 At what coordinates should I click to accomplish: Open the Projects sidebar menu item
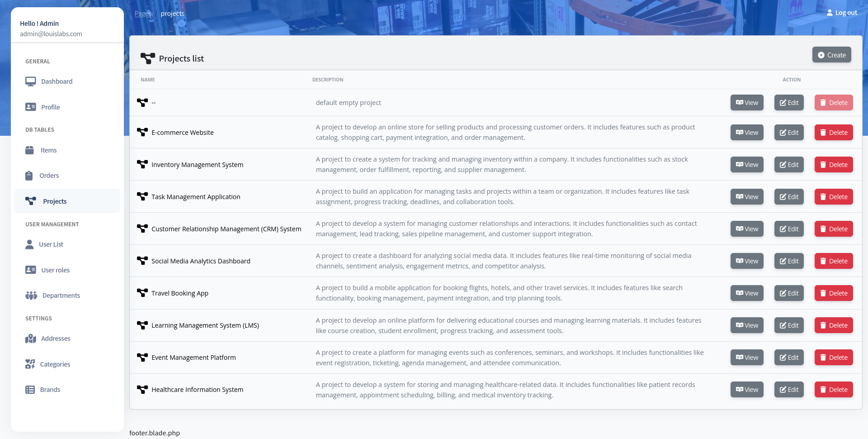point(54,201)
